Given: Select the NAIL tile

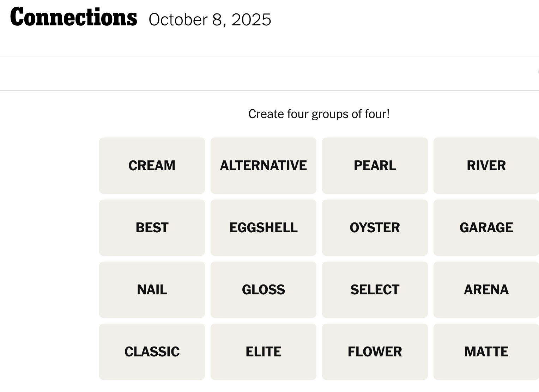Looking at the screenshot, I should [x=152, y=289].
